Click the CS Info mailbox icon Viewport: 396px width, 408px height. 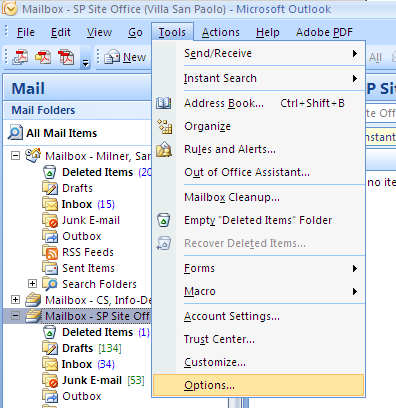(33, 300)
